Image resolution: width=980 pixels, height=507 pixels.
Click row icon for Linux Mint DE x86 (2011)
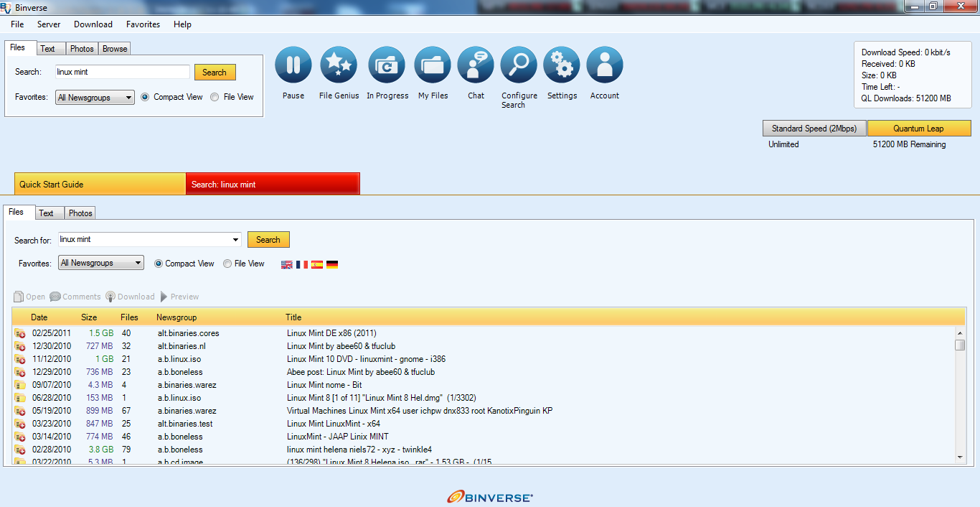(x=20, y=333)
